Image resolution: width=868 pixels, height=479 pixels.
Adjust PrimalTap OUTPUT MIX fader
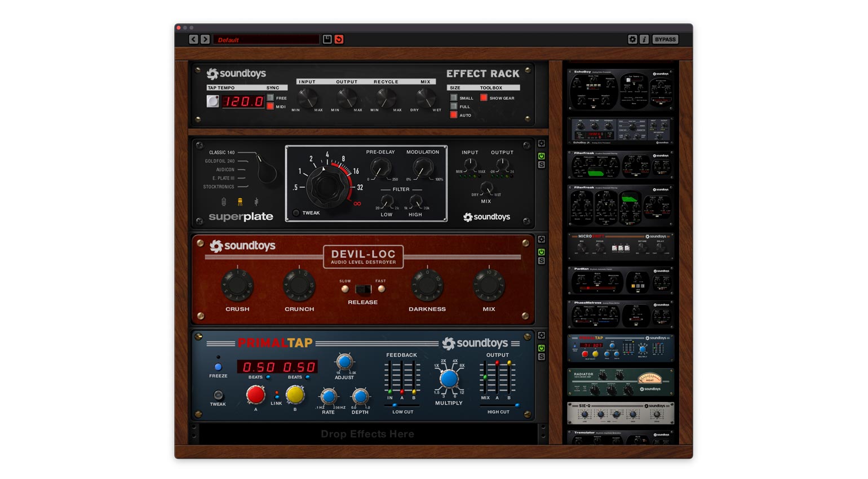click(x=485, y=377)
